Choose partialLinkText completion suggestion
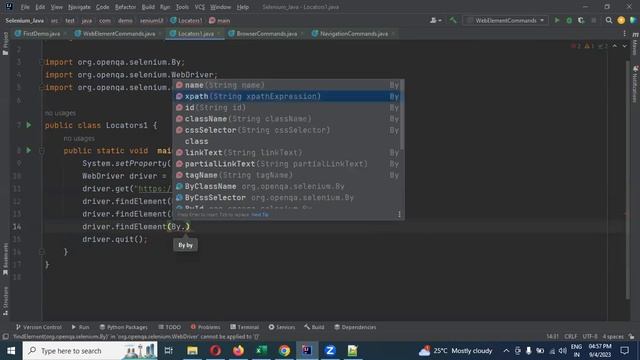The width and height of the screenshot is (640, 360). pyautogui.click(x=287, y=164)
